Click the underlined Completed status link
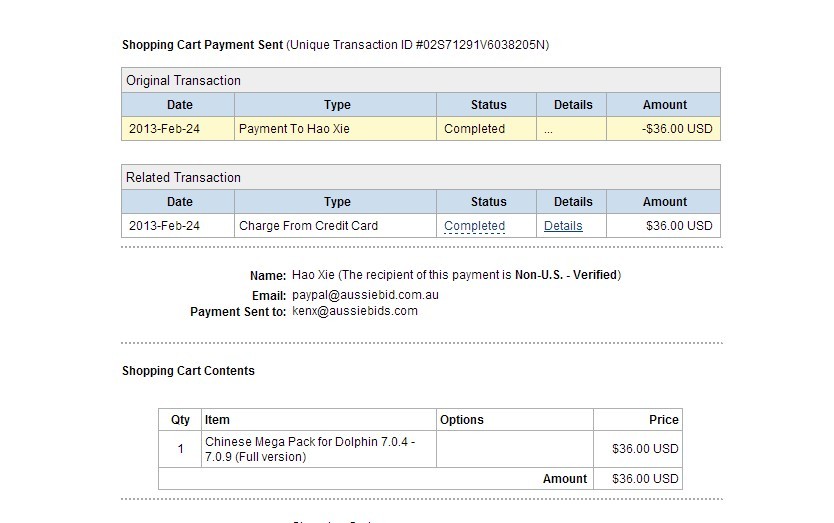The image size is (834, 523). click(474, 226)
